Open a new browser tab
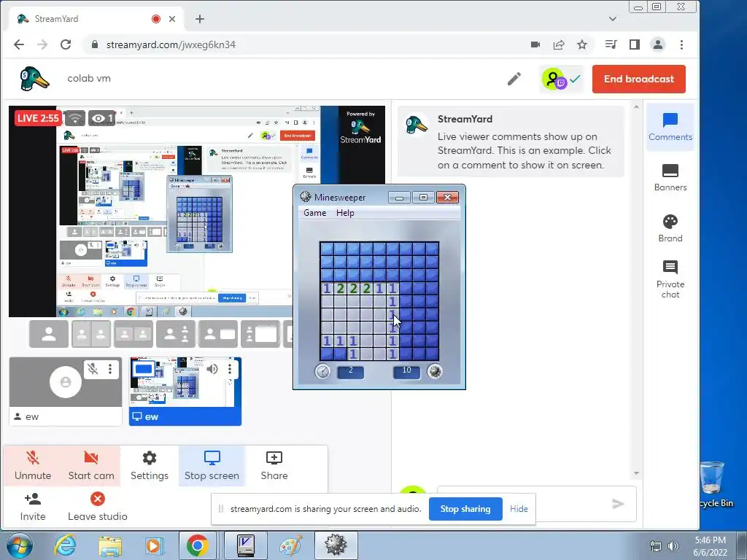 pos(200,19)
